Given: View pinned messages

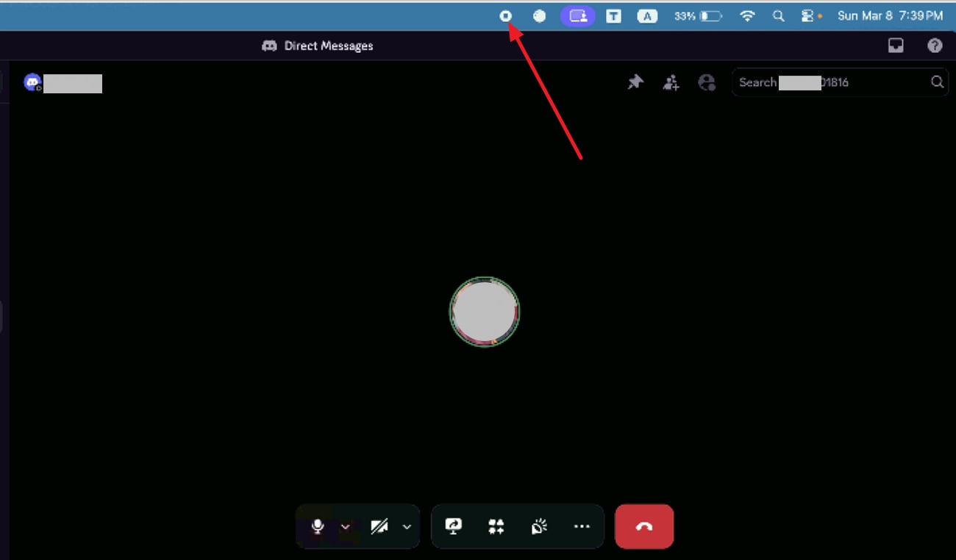Looking at the screenshot, I should [x=635, y=82].
